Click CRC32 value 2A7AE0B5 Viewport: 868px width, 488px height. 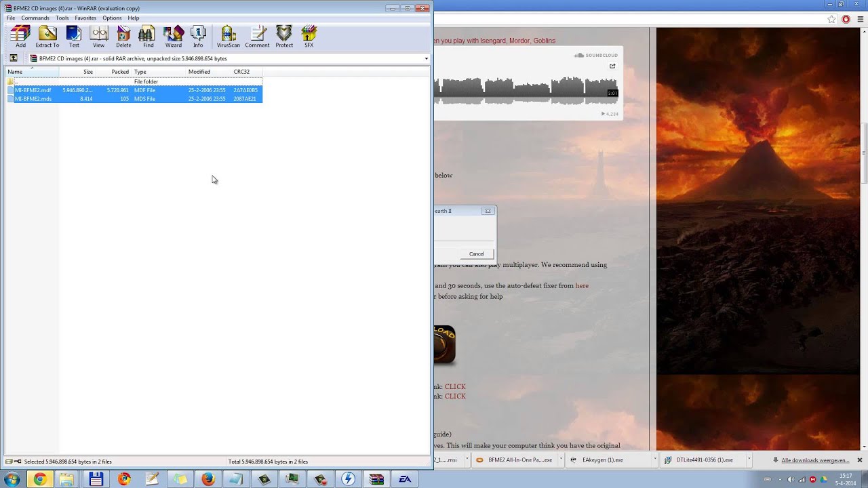[x=245, y=90]
